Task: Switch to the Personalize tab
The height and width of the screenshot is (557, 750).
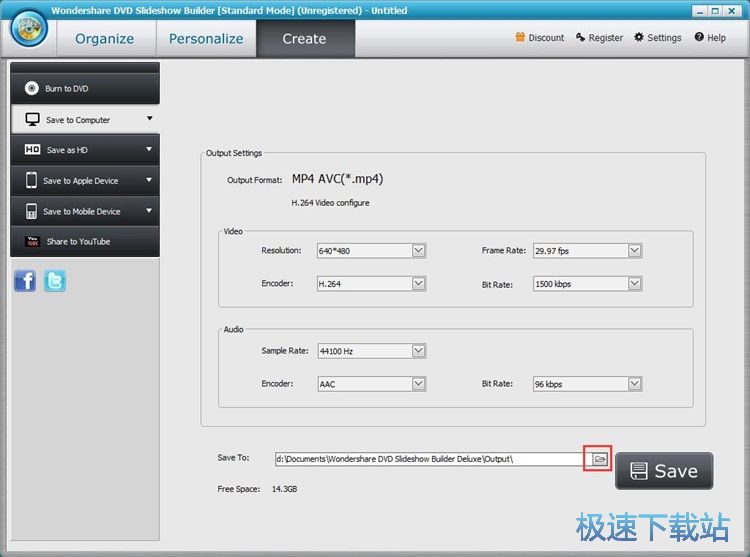Action: [x=206, y=39]
